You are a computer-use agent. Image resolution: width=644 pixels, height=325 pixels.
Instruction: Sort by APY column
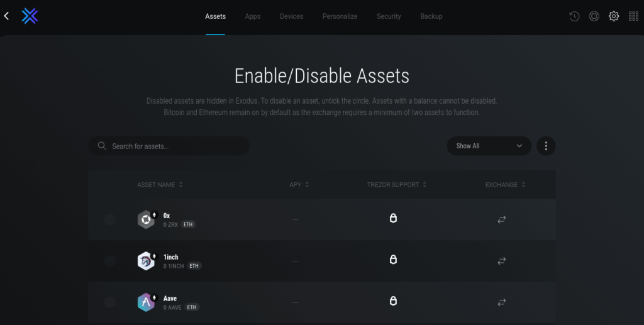click(x=299, y=185)
